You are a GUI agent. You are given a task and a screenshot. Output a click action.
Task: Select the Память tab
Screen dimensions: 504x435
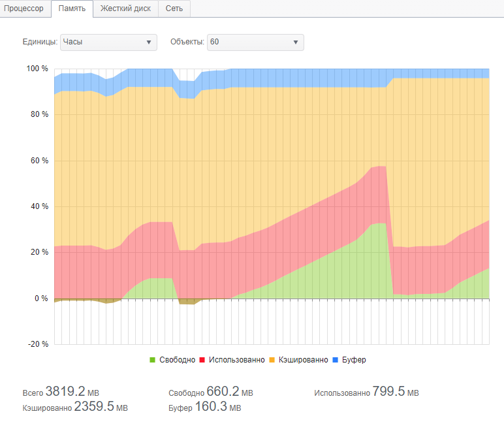coord(72,8)
